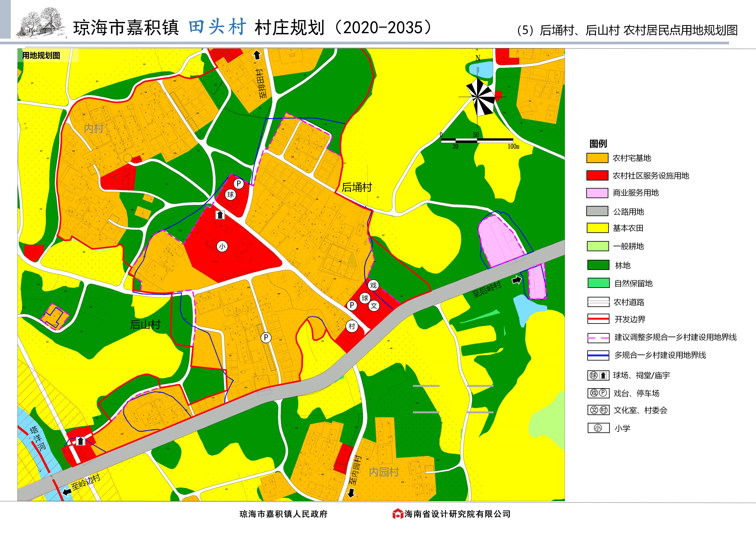This screenshot has width=756, height=535.
Task: Click the arrow pointing to 至排田村
Action: (257, 55)
